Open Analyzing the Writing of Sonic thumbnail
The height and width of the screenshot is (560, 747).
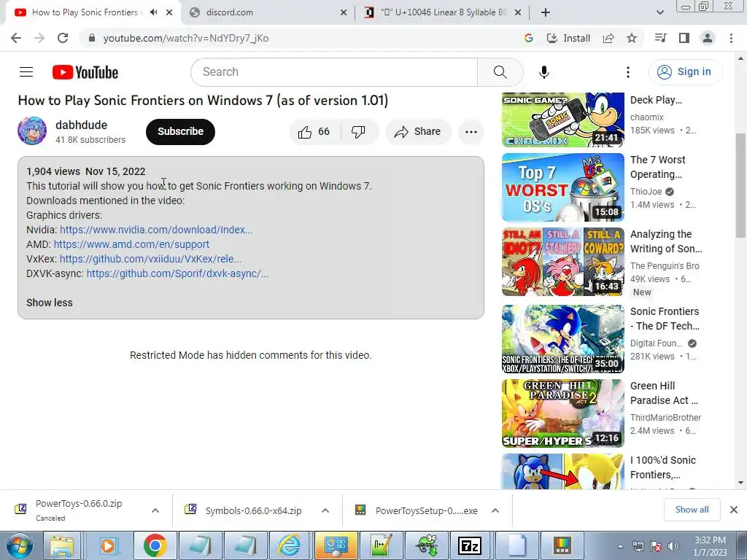coord(562,262)
